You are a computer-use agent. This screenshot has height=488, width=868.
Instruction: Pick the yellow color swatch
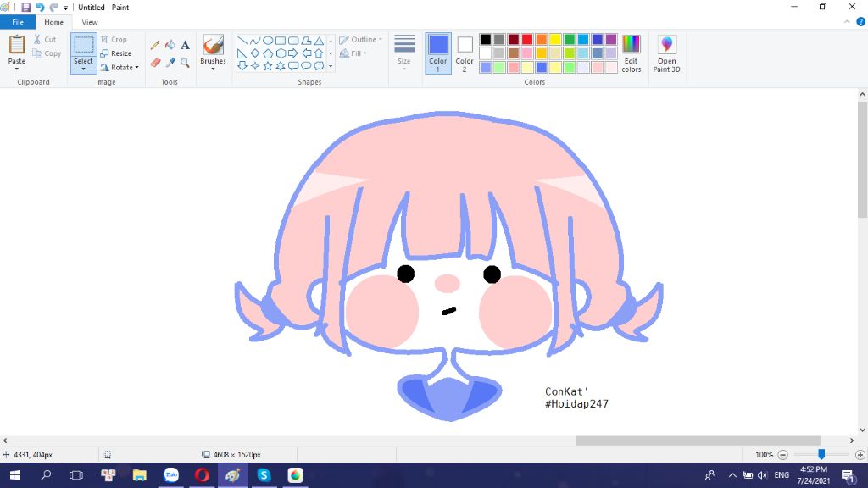tap(555, 39)
